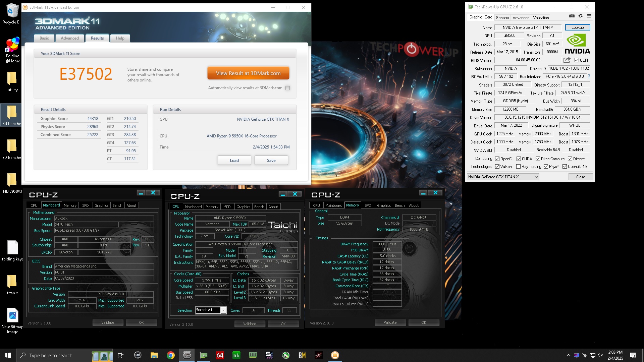Click the X470 Taichi model field in CPU-Z
The height and width of the screenshot is (362, 644).
pos(86,225)
